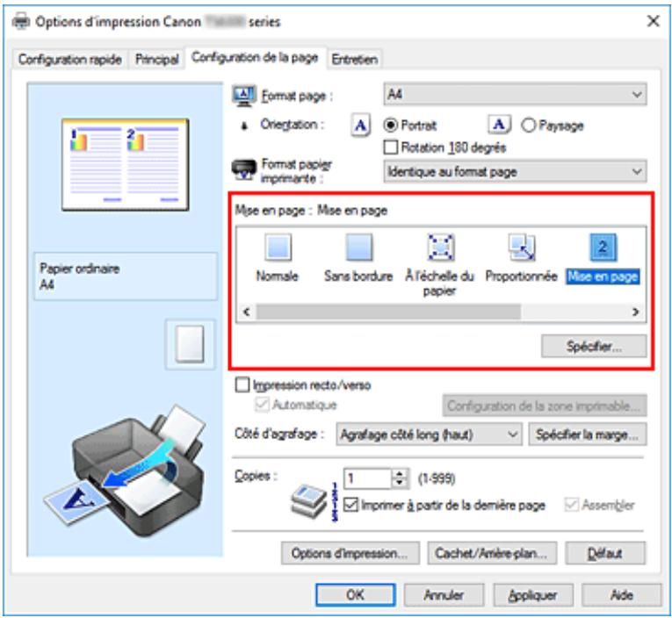
Task: Open the Entretien tab
Action: [x=355, y=59]
